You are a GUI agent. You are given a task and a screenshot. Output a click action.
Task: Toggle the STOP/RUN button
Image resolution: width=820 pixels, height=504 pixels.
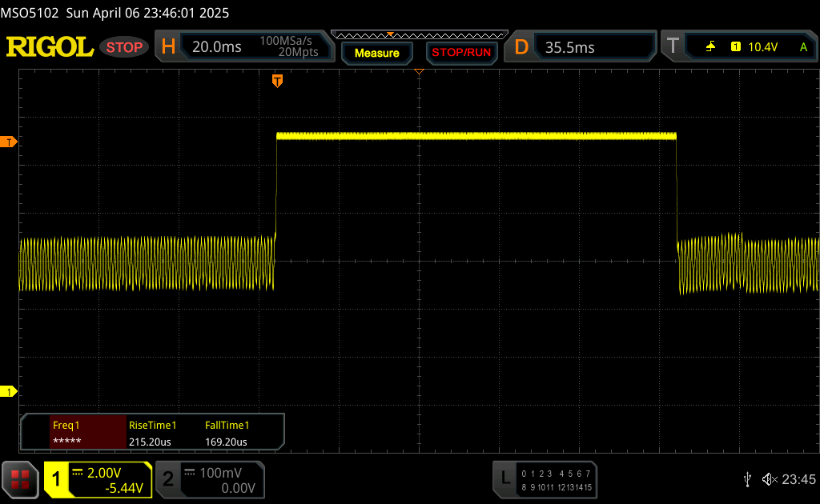tap(461, 53)
